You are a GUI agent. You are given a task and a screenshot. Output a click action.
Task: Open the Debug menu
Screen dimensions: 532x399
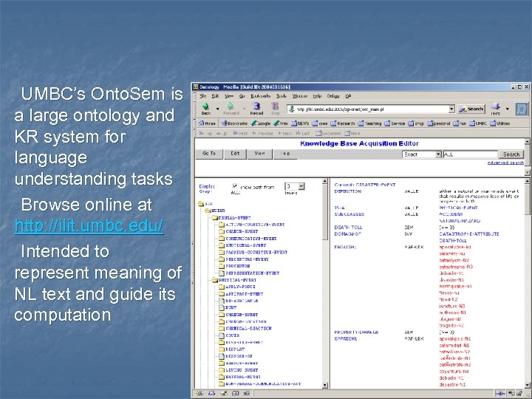pyautogui.click(x=333, y=96)
